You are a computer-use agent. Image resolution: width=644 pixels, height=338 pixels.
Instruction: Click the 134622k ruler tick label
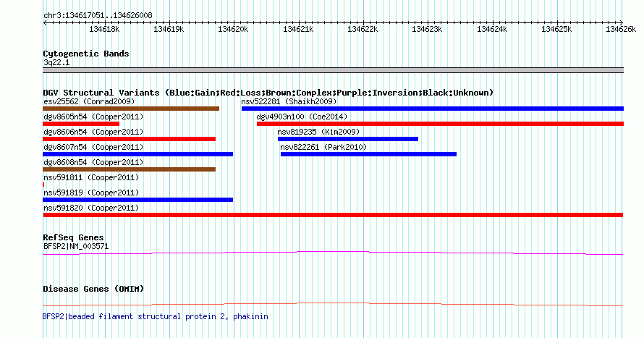[363, 30]
